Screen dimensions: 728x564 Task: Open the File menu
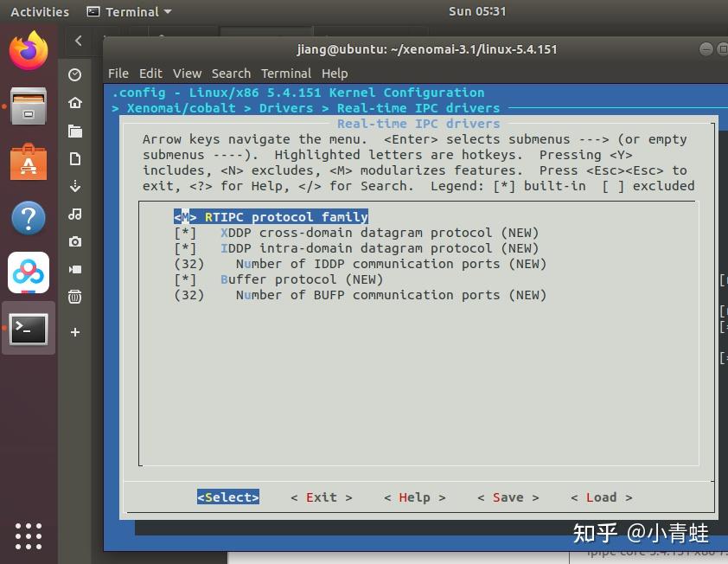pos(118,74)
